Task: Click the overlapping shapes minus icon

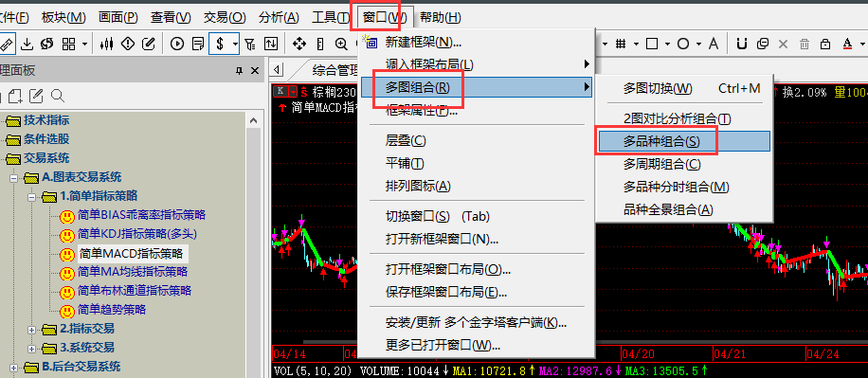Action: 763,44
